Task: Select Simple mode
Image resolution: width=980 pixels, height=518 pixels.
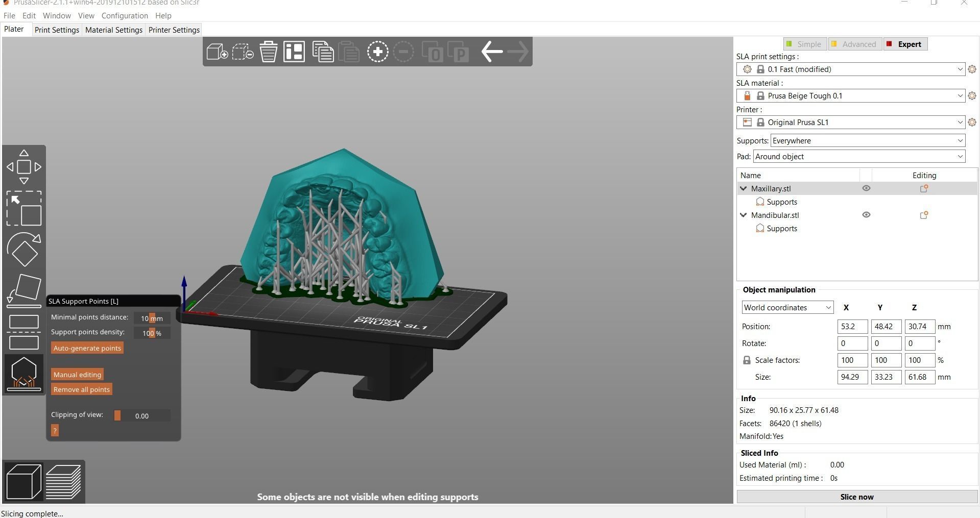Action: (805, 44)
